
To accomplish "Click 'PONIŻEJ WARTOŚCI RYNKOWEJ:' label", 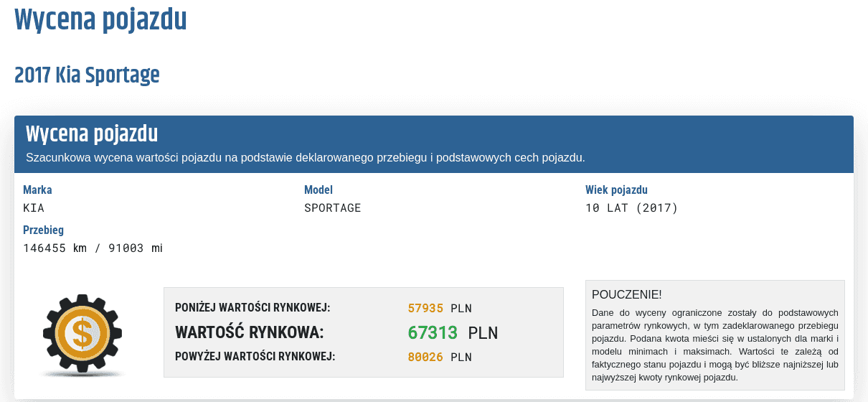I will click(253, 308).
